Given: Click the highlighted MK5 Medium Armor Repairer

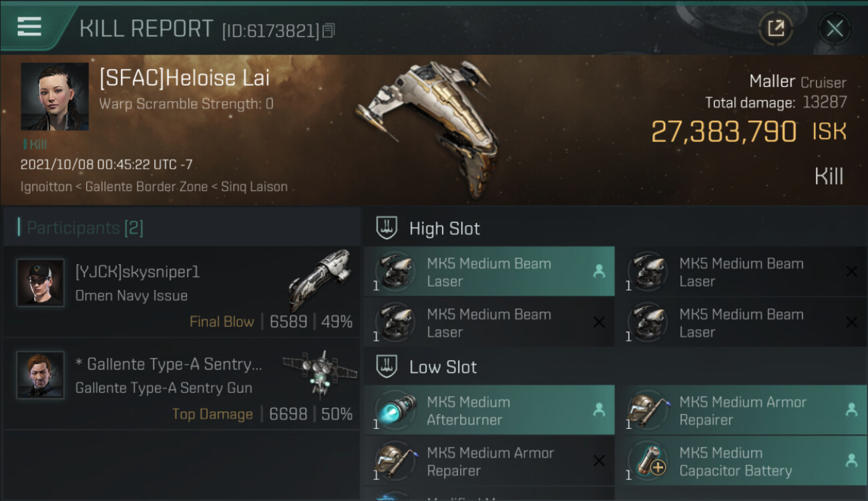Looking at the screenshot, I should pos(741,411).
